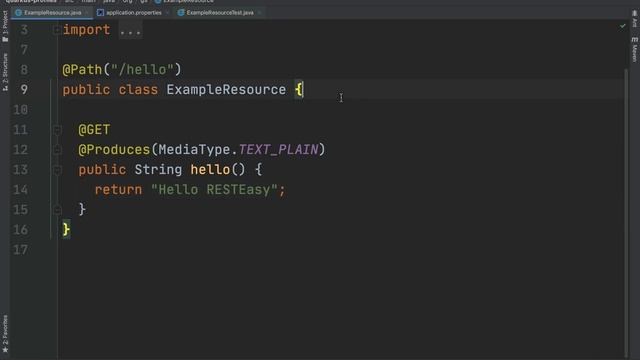Click the 'main' breadcrumb item
Screen dimensions: 640x360
pyautogui.click(x=88, y=2)
